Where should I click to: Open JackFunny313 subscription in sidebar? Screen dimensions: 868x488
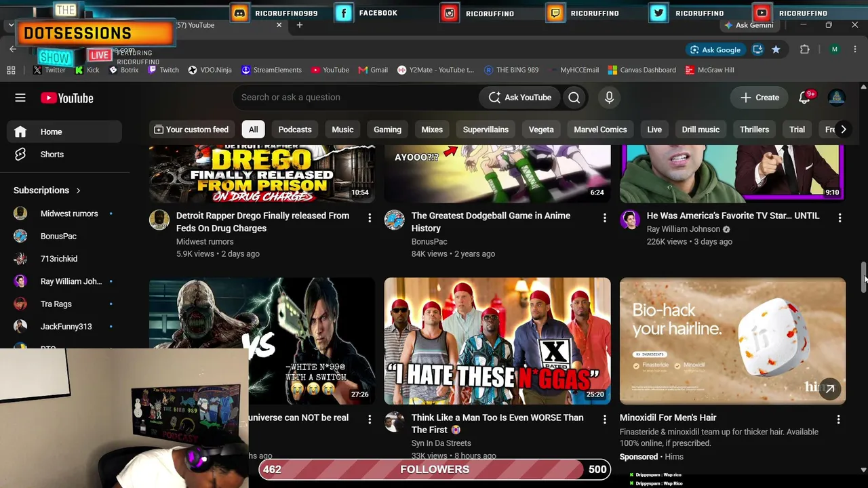point(64,327)
